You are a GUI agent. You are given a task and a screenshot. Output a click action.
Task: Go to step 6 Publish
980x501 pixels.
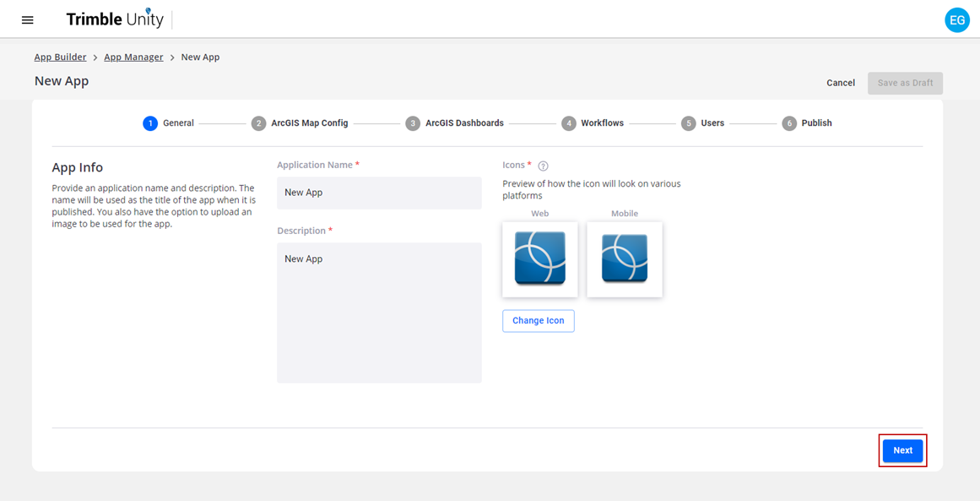807,123
